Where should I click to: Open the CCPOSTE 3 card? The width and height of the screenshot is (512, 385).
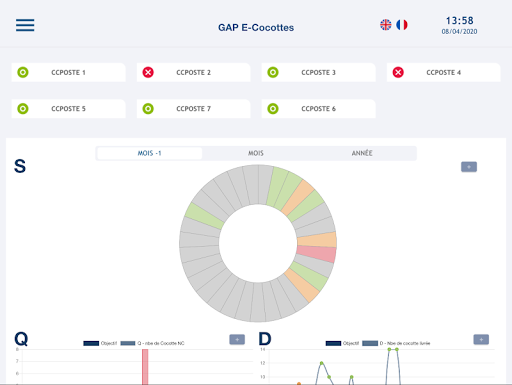pyautogui.click(x=319, y=72)
